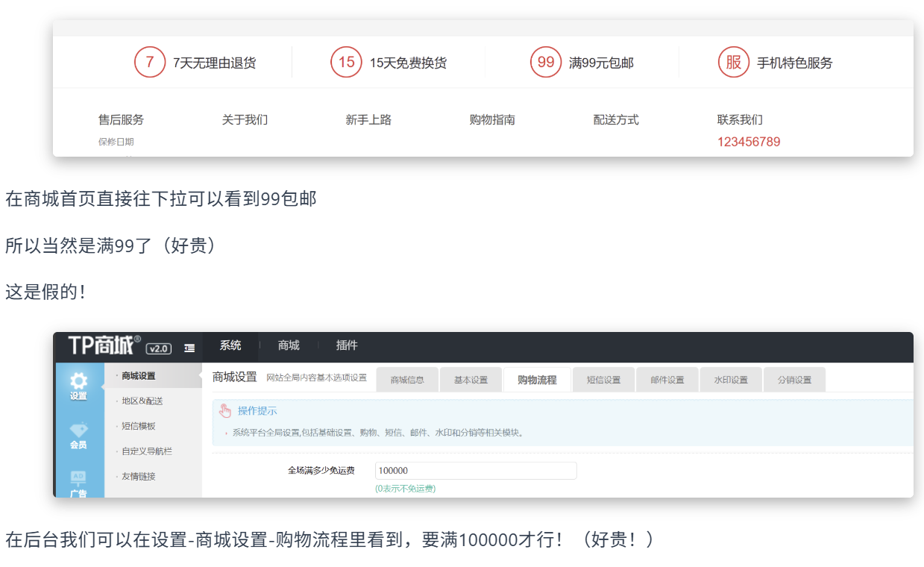
Task: Click the circled 15 exchange icon
Action: tap(346, 63)
